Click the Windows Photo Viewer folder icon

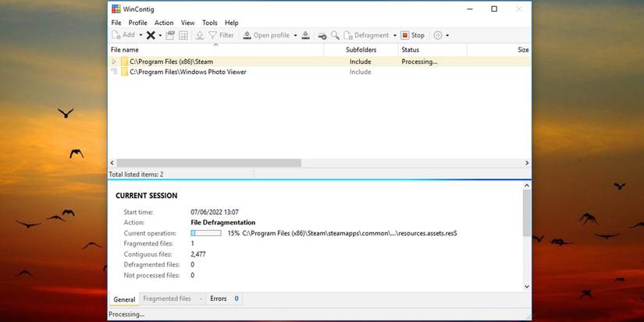pos(124,72)
